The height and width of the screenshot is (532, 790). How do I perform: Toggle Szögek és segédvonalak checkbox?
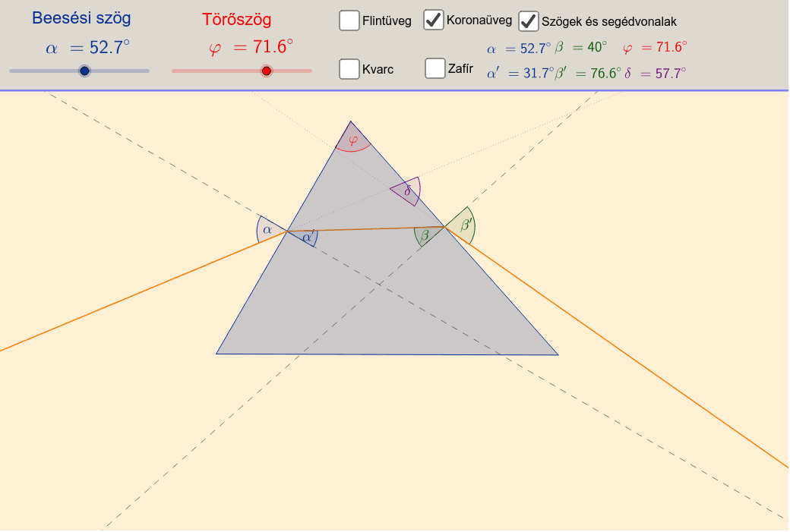529,21
